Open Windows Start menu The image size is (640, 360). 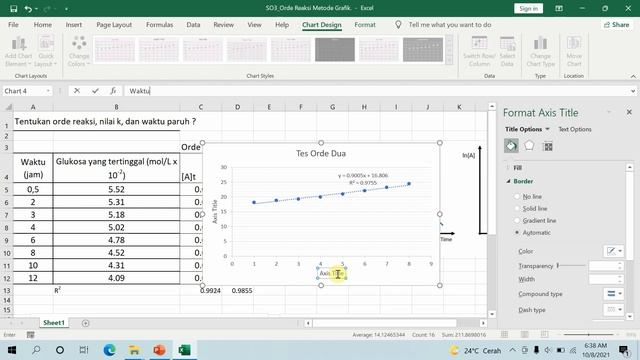[x=12, y=350]
